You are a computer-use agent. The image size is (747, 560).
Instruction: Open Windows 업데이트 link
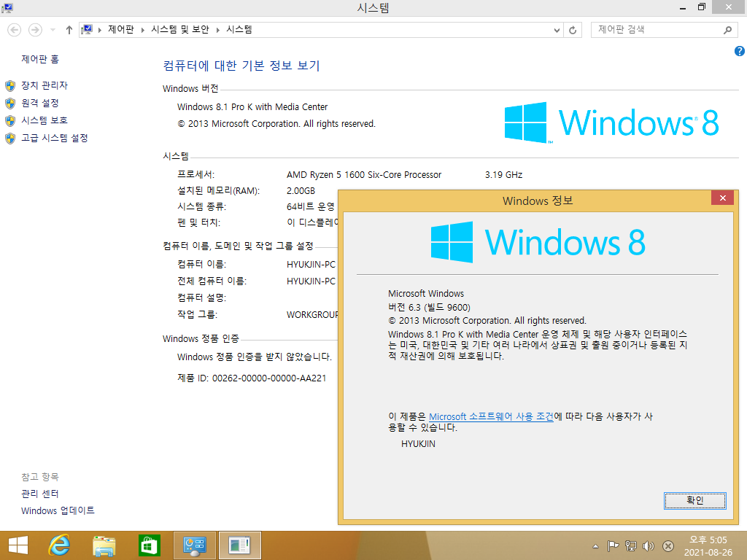click(x=58, y=510)
